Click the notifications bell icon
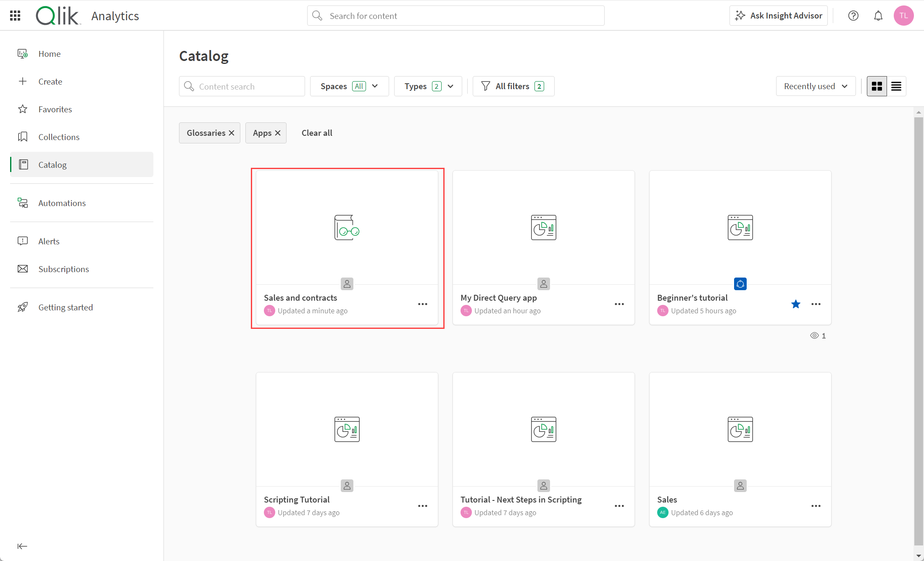The width and height of the screenshot is (924, 561). coord(879,15)
